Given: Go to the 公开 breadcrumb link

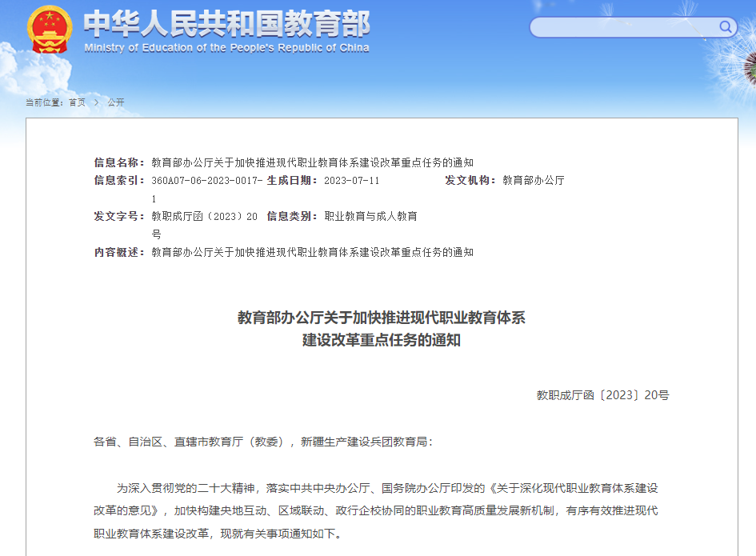Looking at the screenshot, I should tap(116, 102).
